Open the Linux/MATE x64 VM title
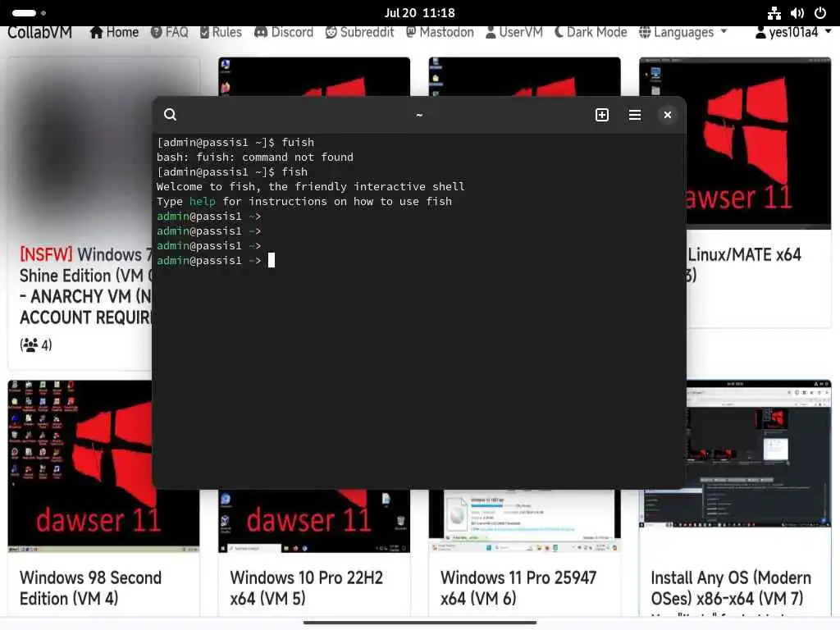 pyautogui.click(x=744, y=265)
